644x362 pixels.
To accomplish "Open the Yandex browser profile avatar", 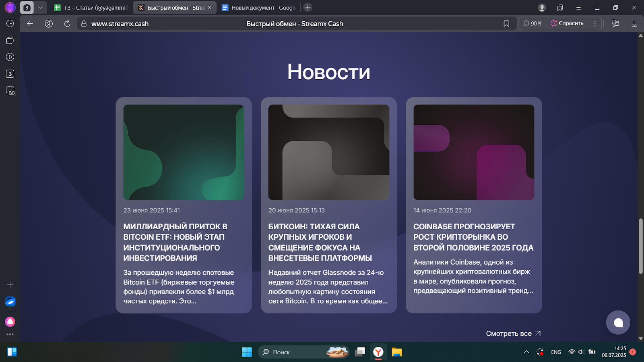I will [10, 7].
